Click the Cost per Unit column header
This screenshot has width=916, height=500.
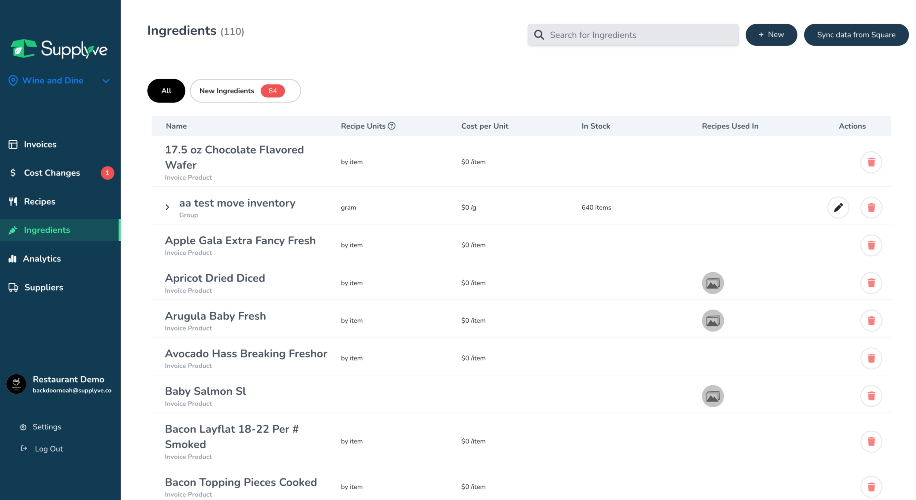pos(485,126)
